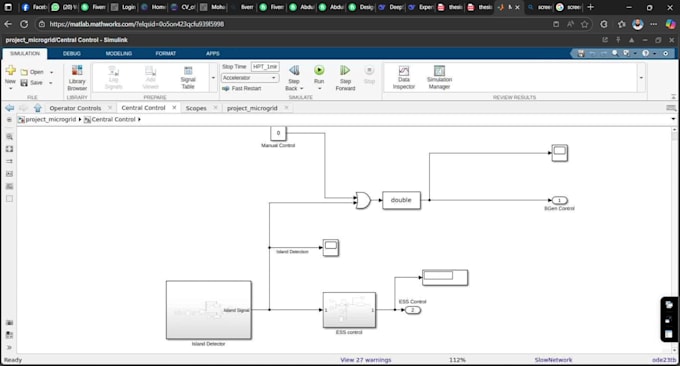Image resolution: width=680 pixels, height=366 pixels.
Task: Expand the left palette double chevron
Action: pyautogui.click(x=9, y=347)
